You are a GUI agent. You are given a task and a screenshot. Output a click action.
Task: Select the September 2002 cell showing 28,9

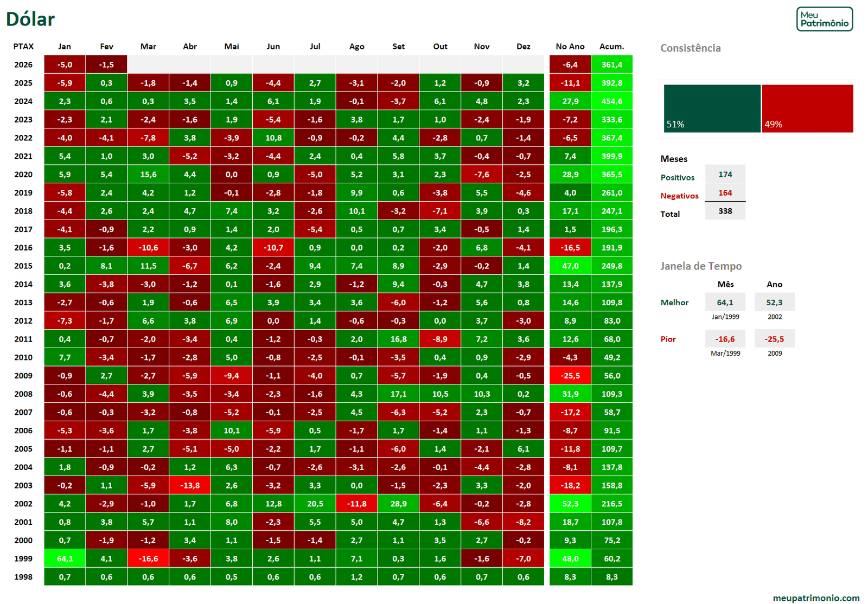[x=398, y=504]
